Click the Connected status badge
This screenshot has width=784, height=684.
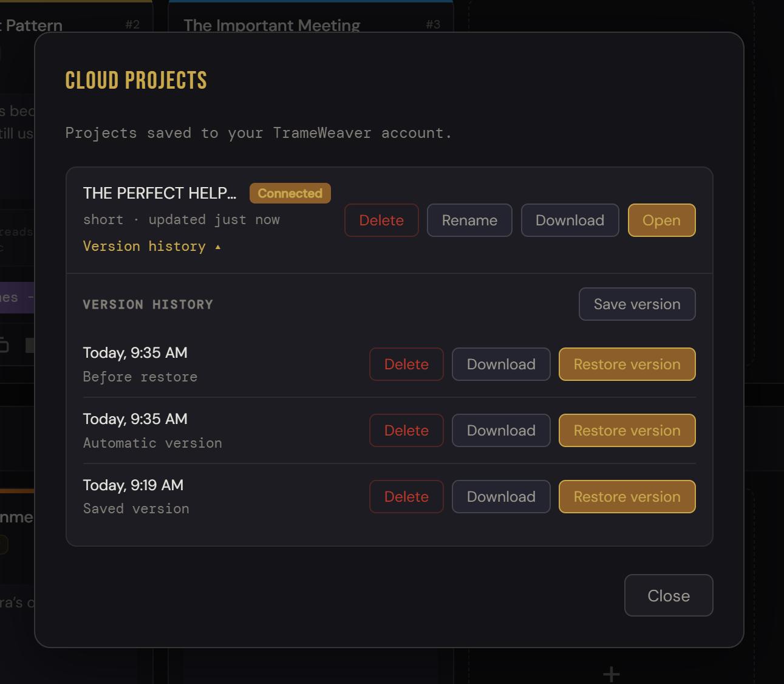tap(290, 193)
